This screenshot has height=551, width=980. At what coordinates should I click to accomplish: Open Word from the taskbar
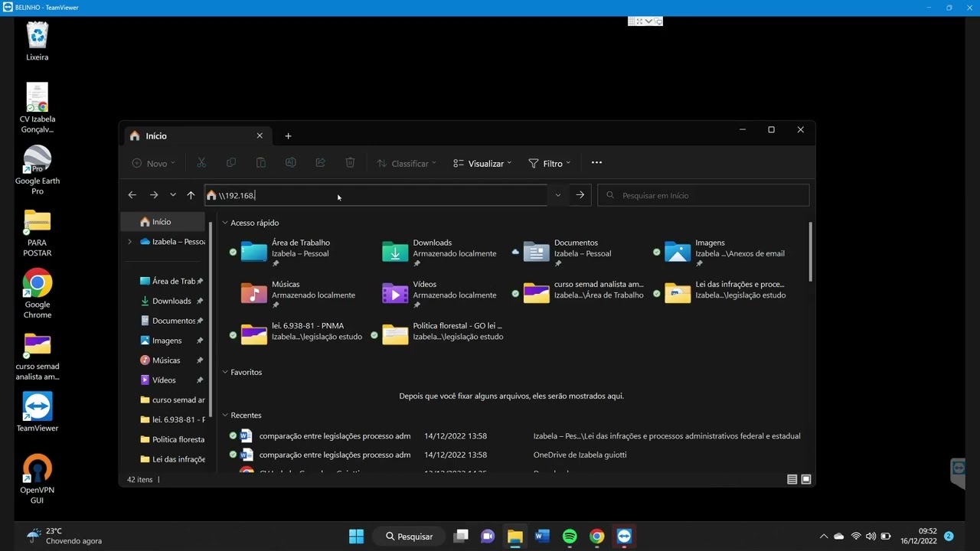[x=542, y=536]
